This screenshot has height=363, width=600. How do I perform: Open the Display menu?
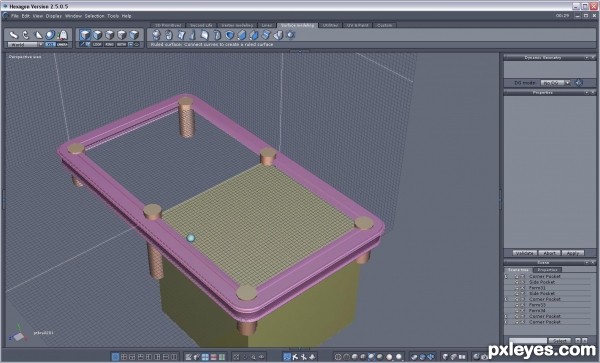point(54,16)
